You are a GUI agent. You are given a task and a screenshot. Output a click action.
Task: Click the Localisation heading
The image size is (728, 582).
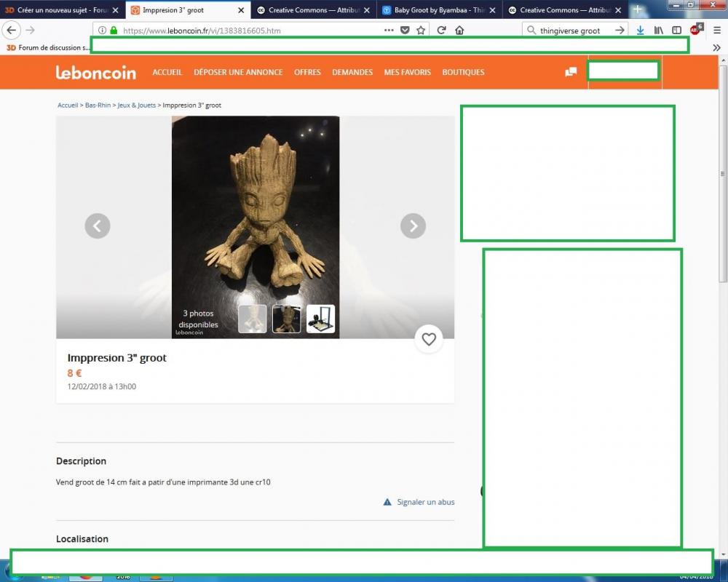[x=82, y=539]
